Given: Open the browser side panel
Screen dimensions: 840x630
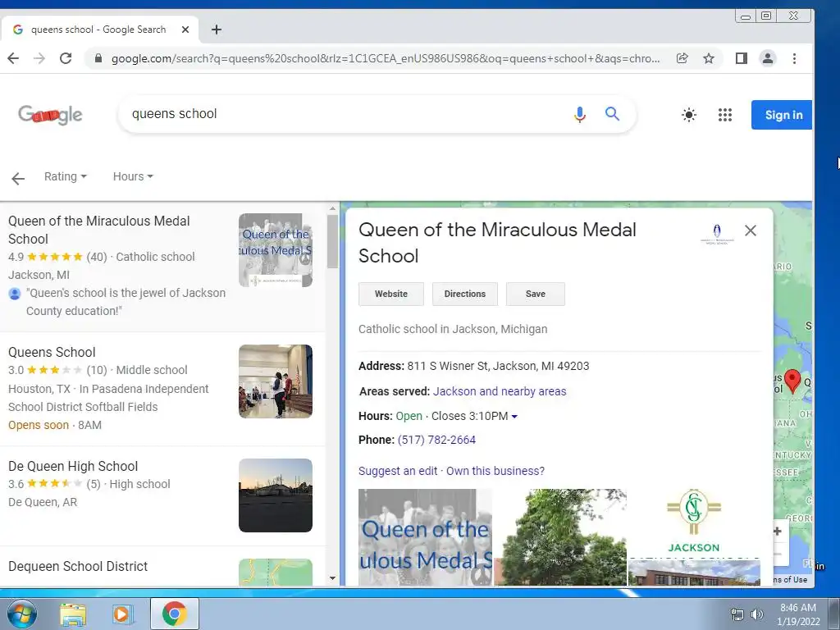Looking at the screenshot, I should click(742, 58).
